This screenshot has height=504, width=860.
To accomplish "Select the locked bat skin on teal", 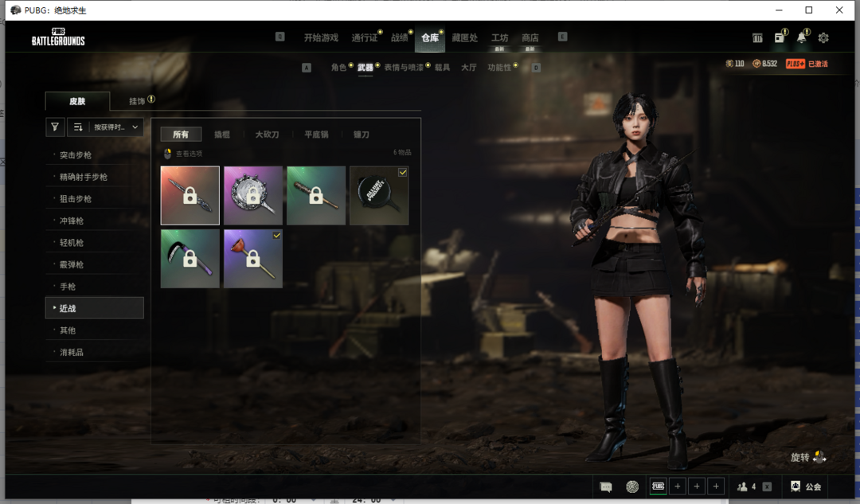I will coord(316,196).
